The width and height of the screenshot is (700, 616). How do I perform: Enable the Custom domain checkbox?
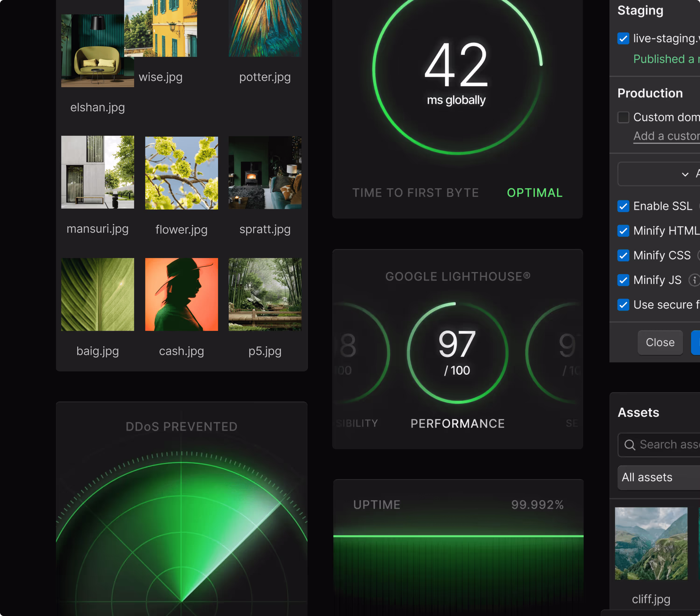point(623,117)
